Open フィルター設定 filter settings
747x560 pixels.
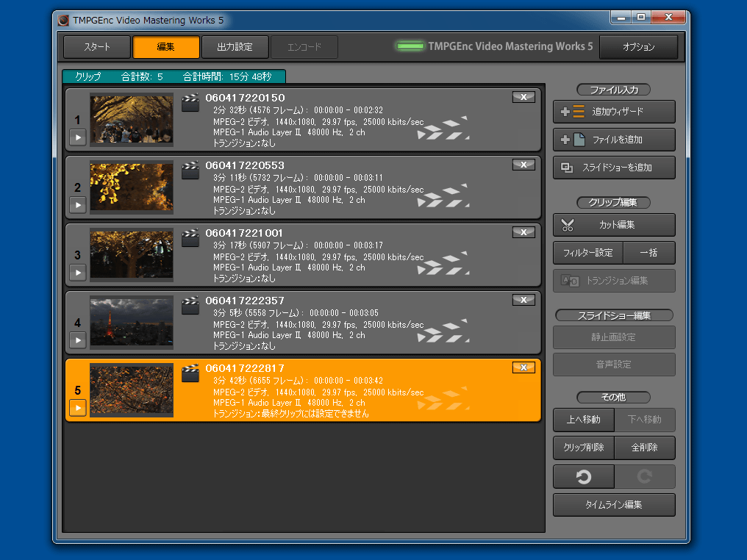click(x=588, y=253)
